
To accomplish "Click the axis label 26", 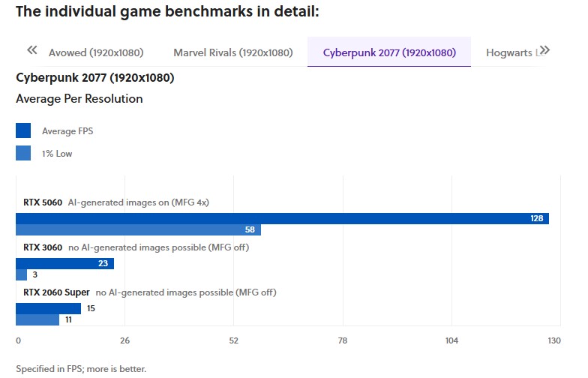I will pyautogui.click(x=124, y=340).
